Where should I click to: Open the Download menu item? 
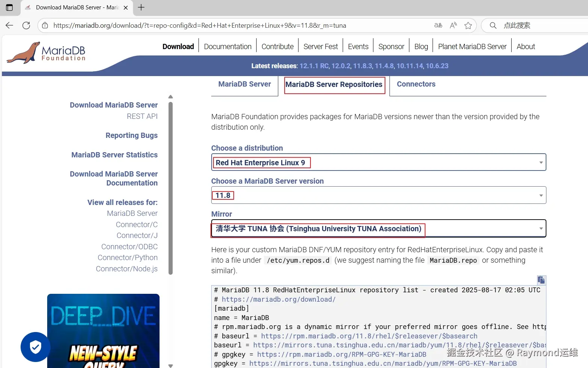click(x=178, y=46)
